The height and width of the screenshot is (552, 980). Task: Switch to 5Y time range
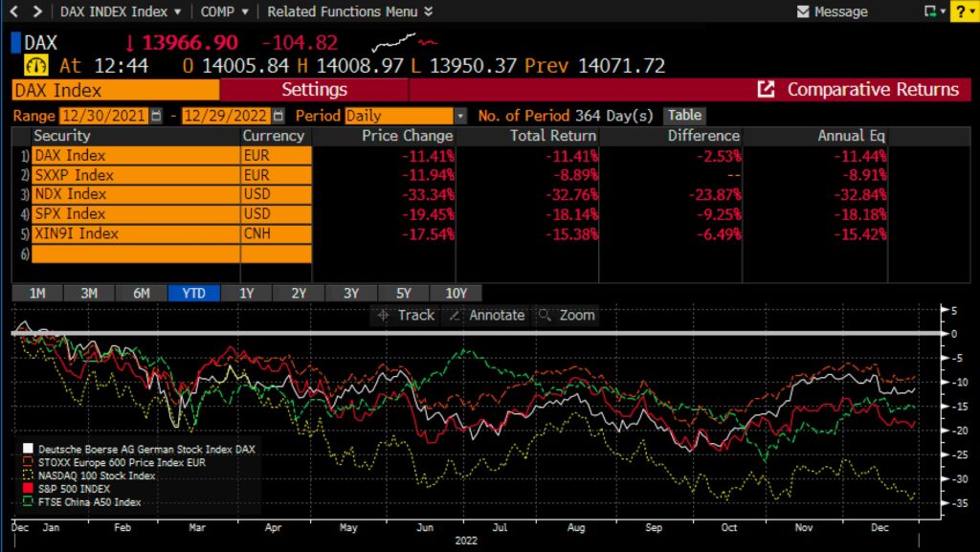[404, 294]
